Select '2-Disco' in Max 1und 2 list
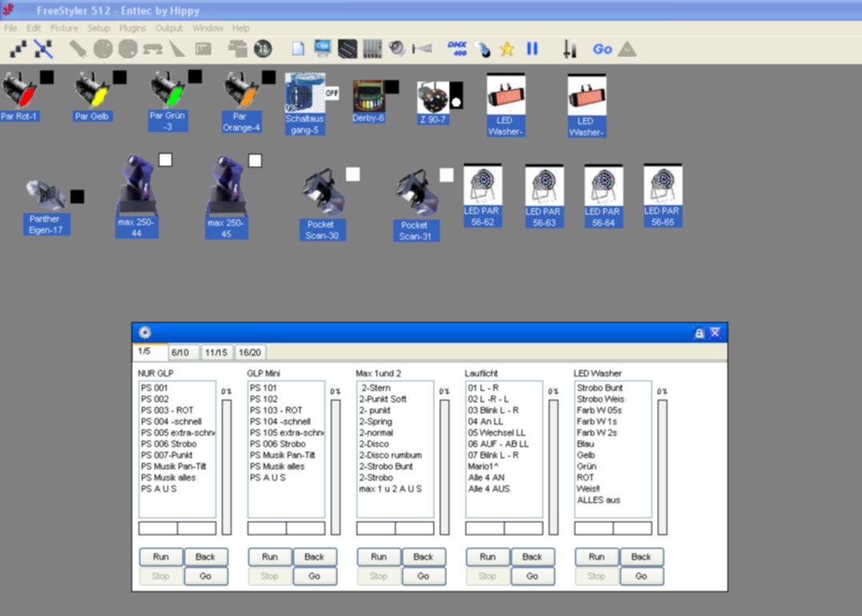862x616 pixels. click(x=375, y=444)
